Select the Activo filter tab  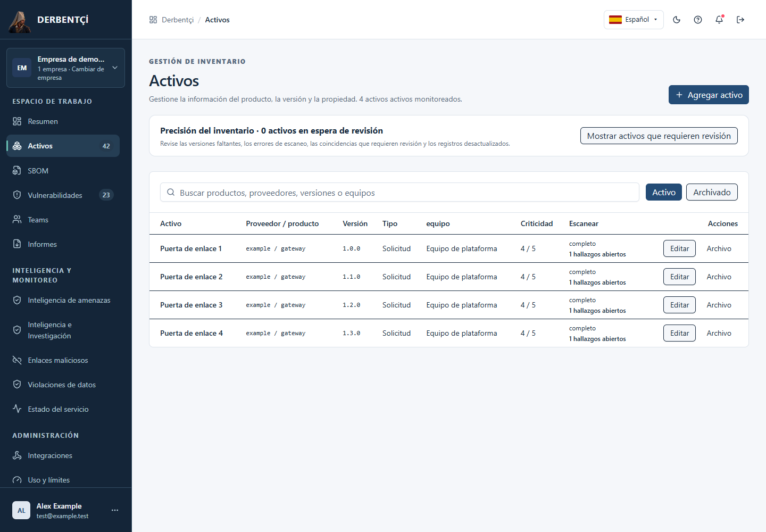(x=664, y=192)
